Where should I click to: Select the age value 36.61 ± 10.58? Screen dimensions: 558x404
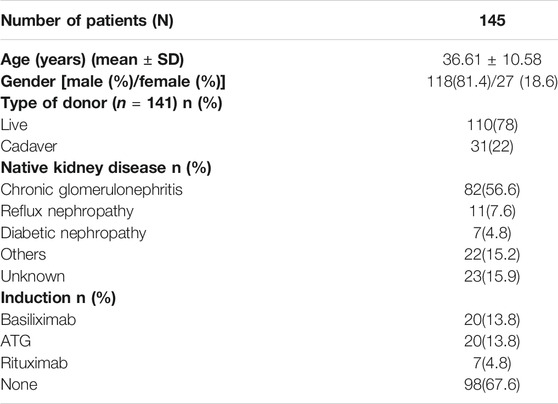[492, 59]
